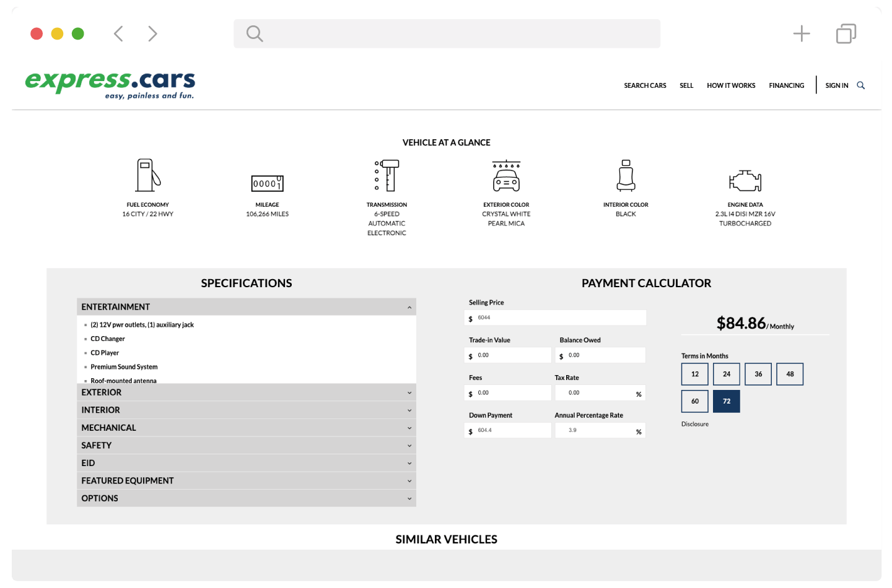The height and width of the screenshot is (588, 892).
Task: Click the transmission gear shifter icon
Action: tap(387, 175)
